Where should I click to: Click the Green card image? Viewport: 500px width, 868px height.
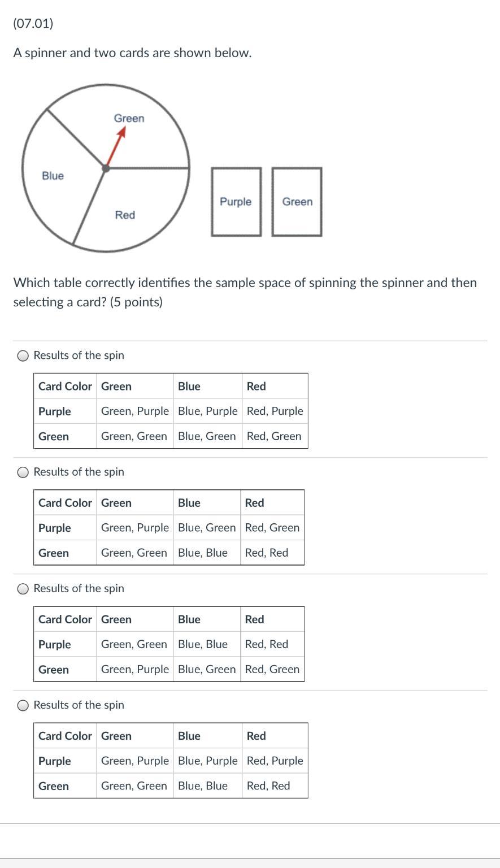297,202
